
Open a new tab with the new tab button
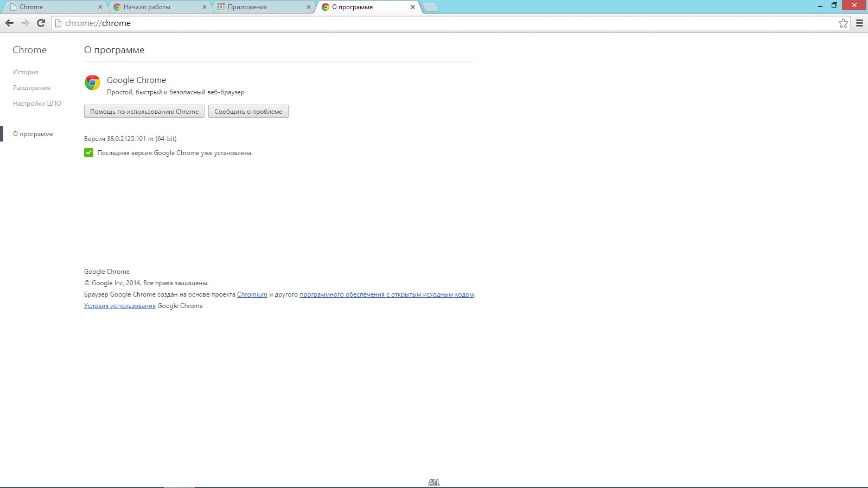click(x=431, y=7)
